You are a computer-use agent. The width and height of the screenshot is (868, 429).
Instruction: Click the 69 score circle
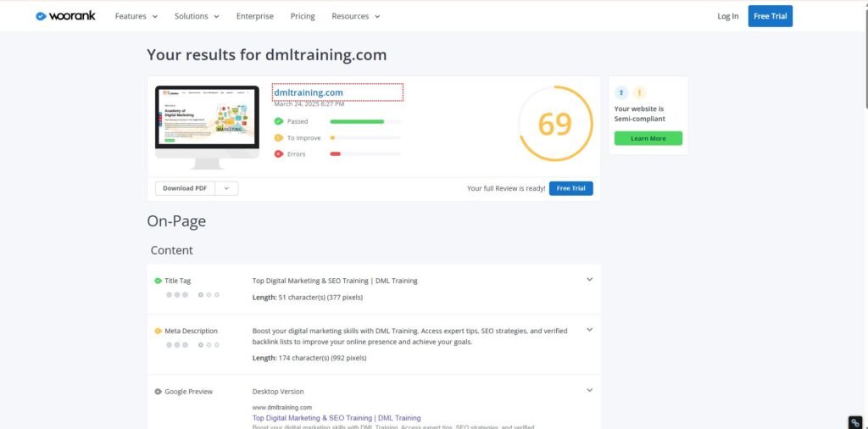(555, 124)
